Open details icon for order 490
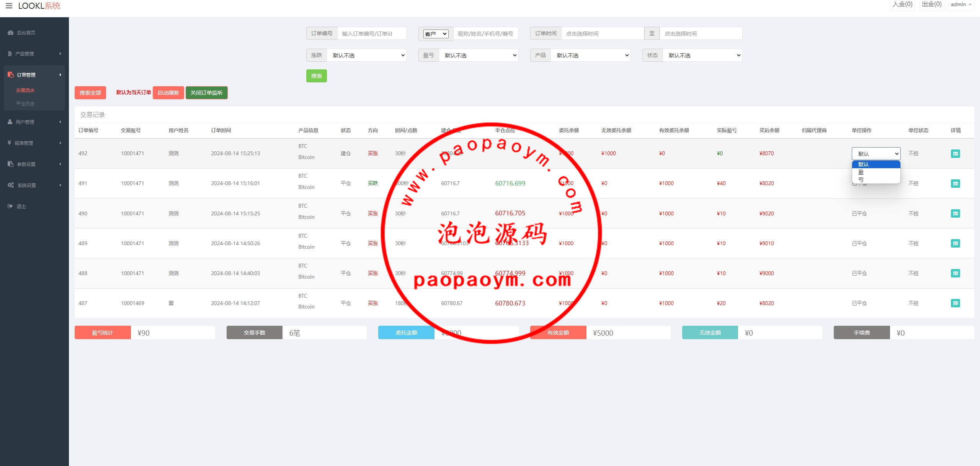This screenshot has width=980, height=466. 955,213
